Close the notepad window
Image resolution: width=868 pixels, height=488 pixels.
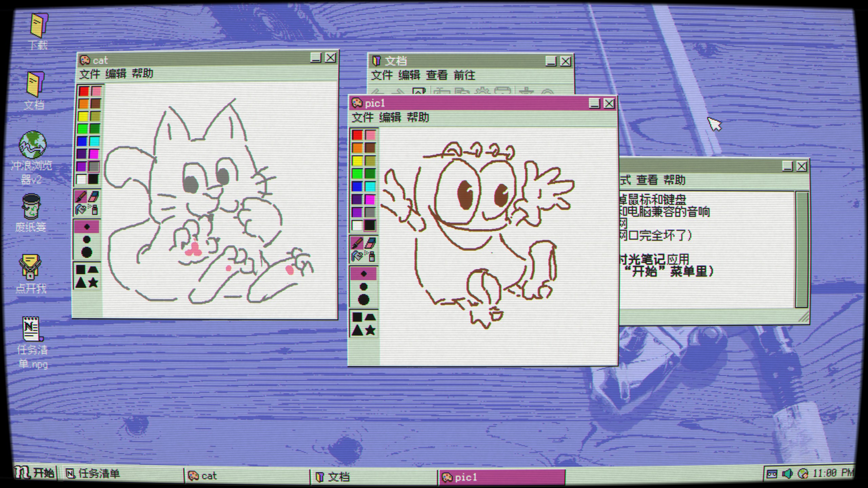point(802,166)
